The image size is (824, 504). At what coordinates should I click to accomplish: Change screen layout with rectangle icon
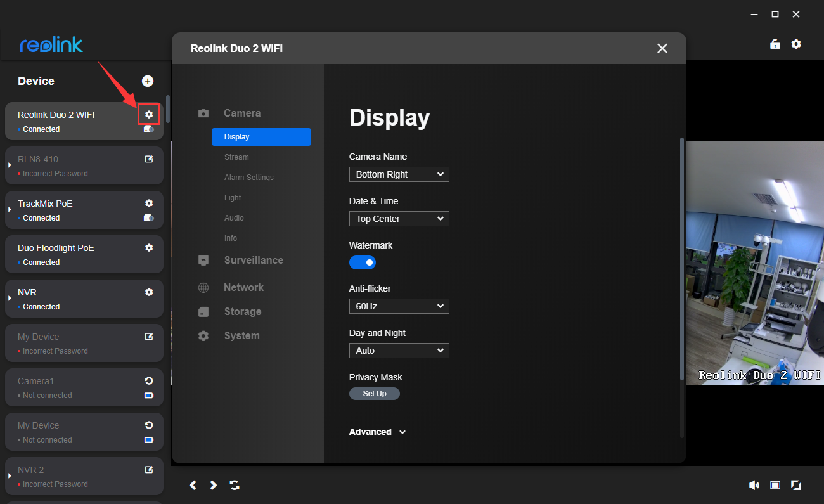(x=775, y=485)
